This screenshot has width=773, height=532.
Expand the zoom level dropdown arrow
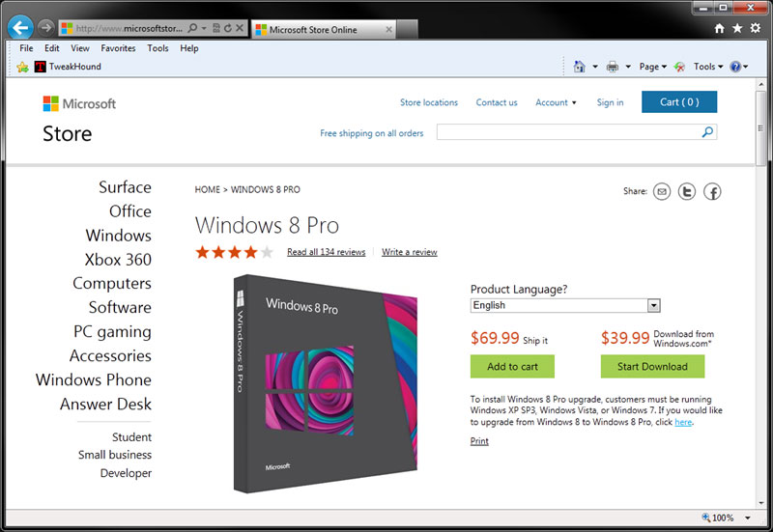[748, 518]
